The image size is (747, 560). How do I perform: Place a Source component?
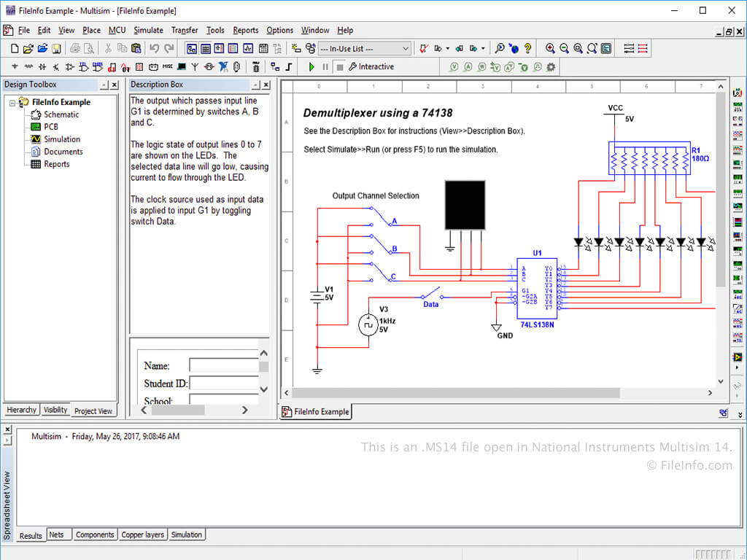click(x=15, y=66)
